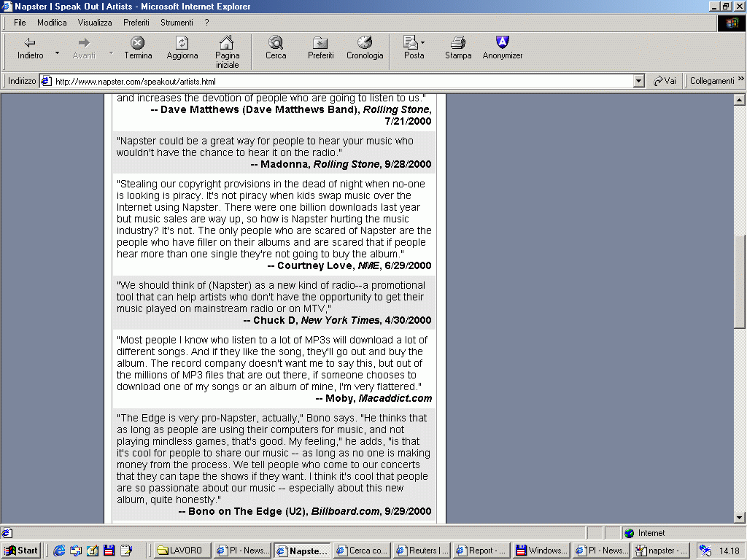This screenshot has width=747, height=560.
Task: Click the Windows Start button
Action: point(21,551)
